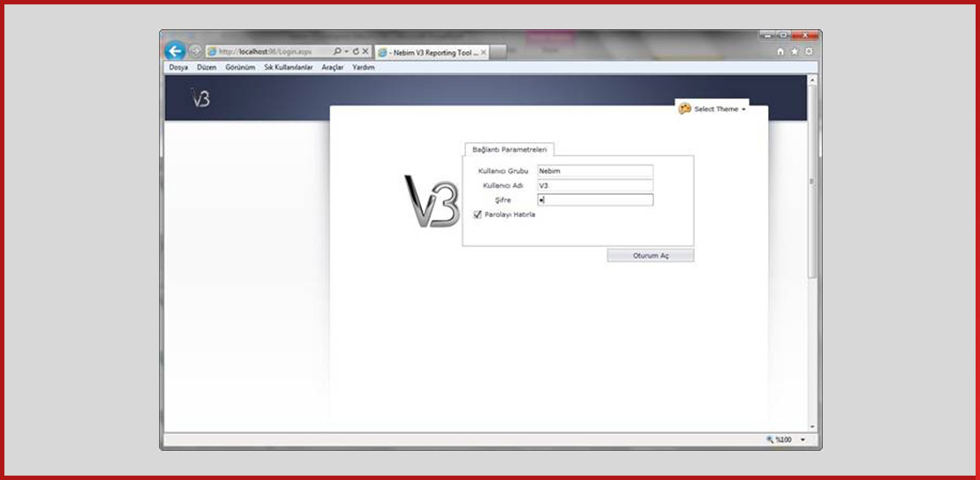This screenshot has height=480, width=980.
Task: Open the Araçlar menu
Action: point(333,67)
